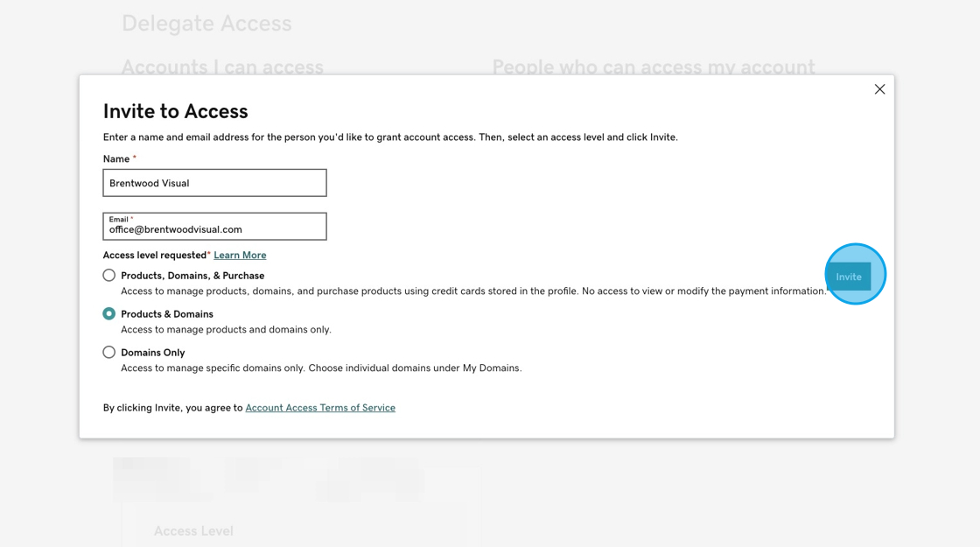Click 'People who can access my account' heading

tap(654, 67)
